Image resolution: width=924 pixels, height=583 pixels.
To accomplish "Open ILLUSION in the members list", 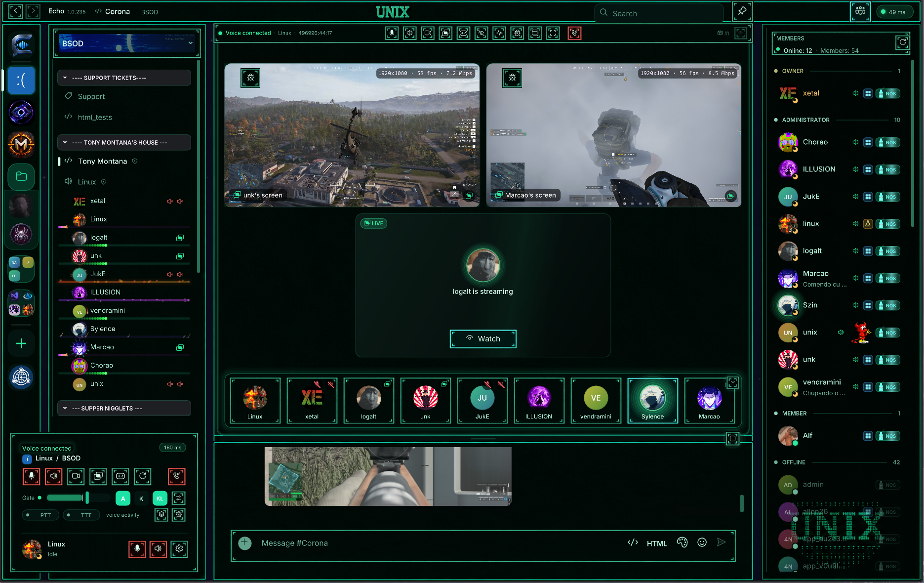I will coord(840,169).
